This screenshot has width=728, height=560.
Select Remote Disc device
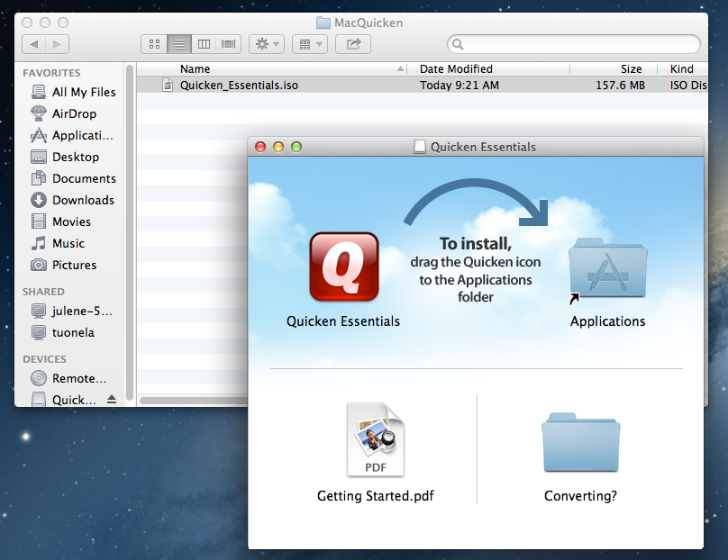[68, 379]
